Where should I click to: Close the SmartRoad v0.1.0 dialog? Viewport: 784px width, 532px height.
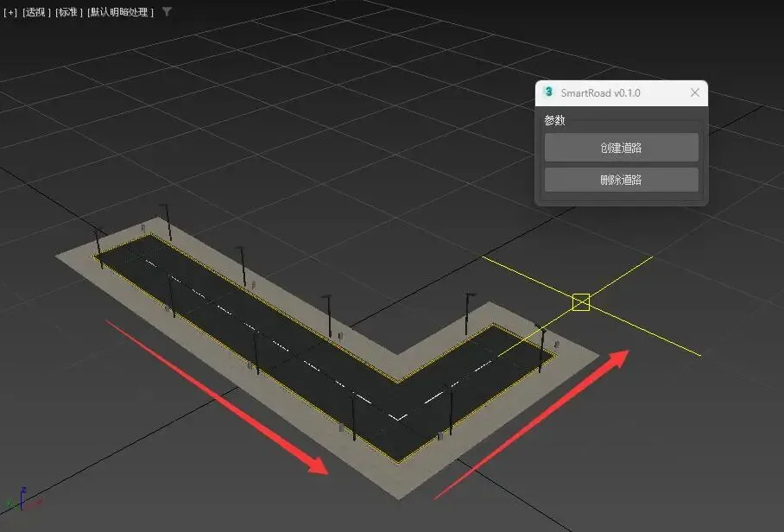tap(694, 92)
